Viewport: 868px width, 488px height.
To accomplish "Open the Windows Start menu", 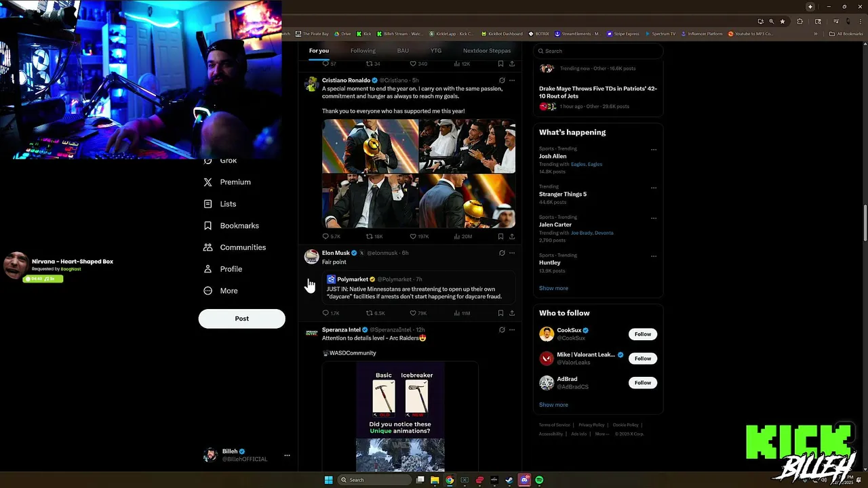I will (x=328, y=480).
